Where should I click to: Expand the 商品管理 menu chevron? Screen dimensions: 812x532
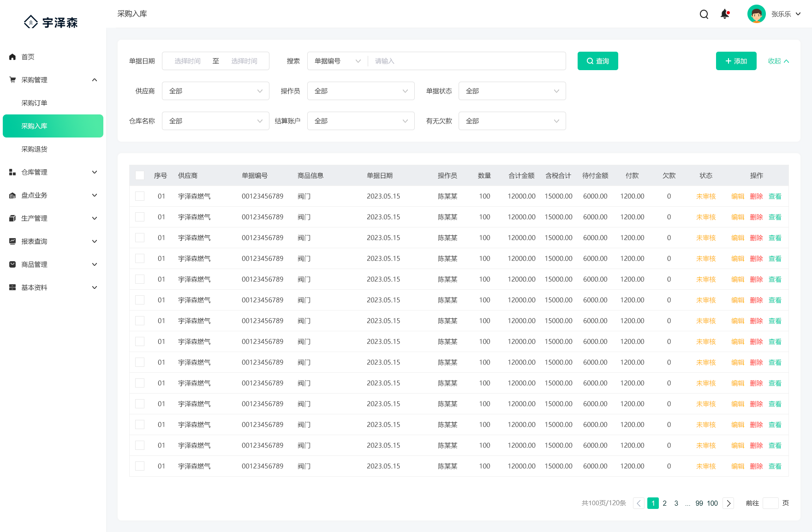pyautogui.click(x=95, y=264)
